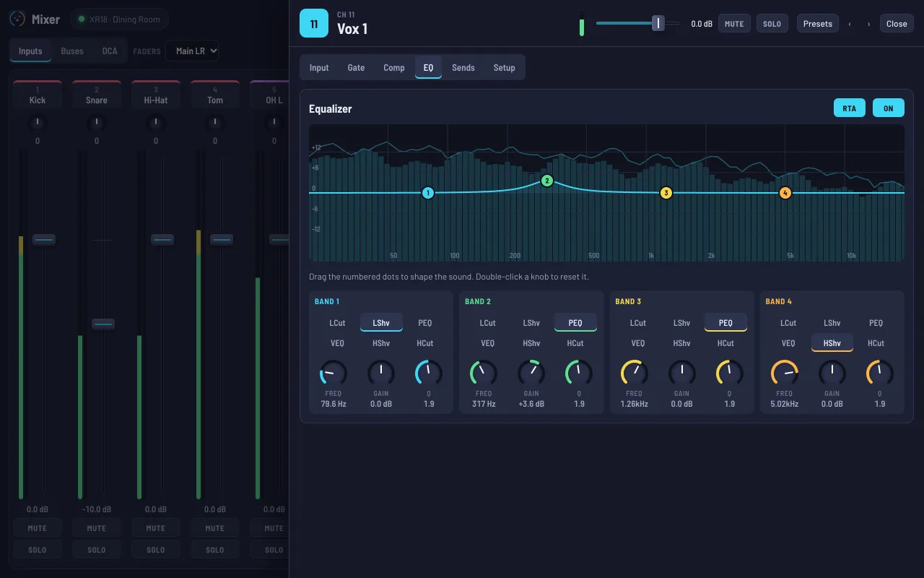Image resolution: width=924 pixels, height=578 pixels.
Task: Go to next channel arrow
Action: point(868,24)
